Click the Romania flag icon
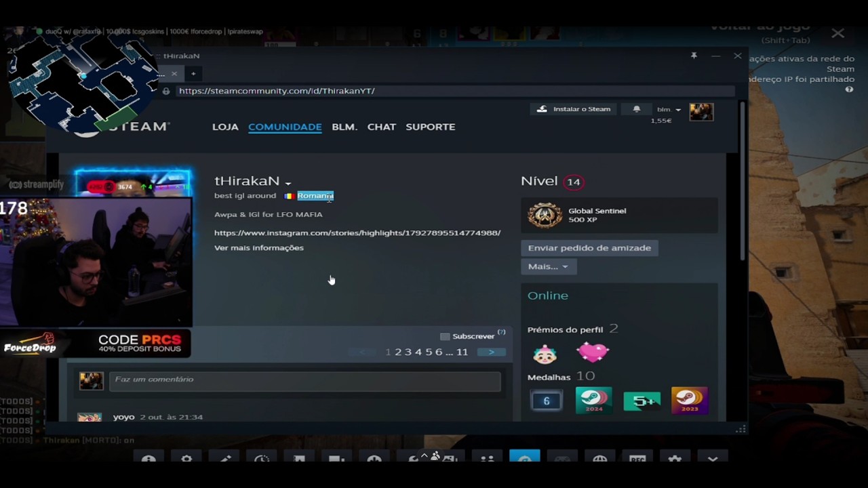Viewport: 868px width, 488px height. coord(289,196)
